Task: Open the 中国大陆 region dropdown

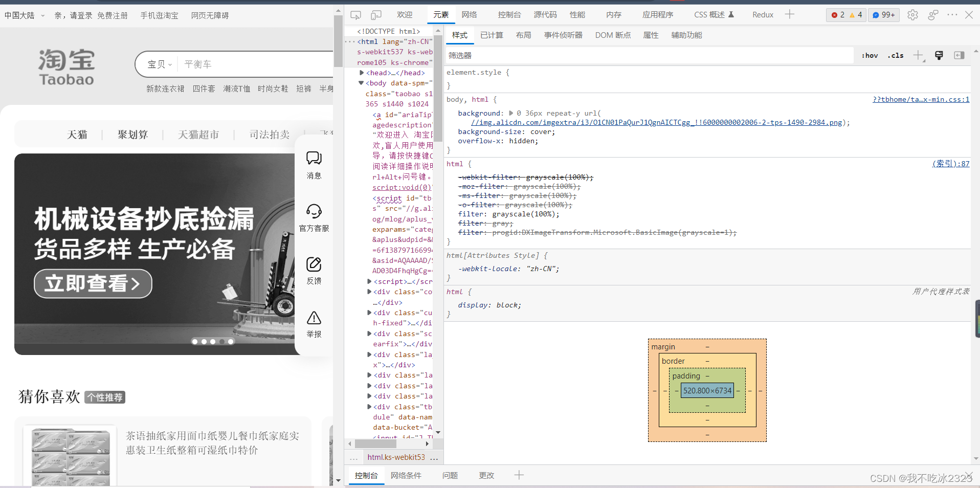Action: 25,15
